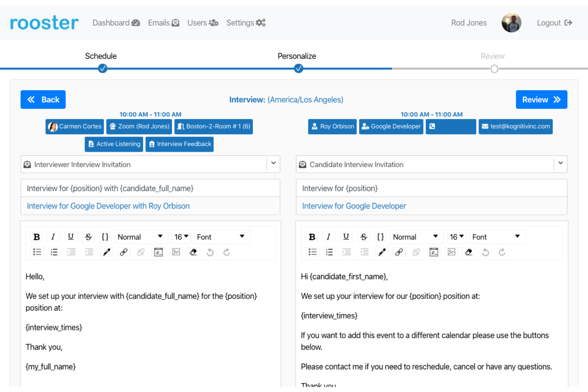The width and height of the screenshot is (588, 392).
Task: Click the eraser icon to clear formatting
Action: pos(193,252)
